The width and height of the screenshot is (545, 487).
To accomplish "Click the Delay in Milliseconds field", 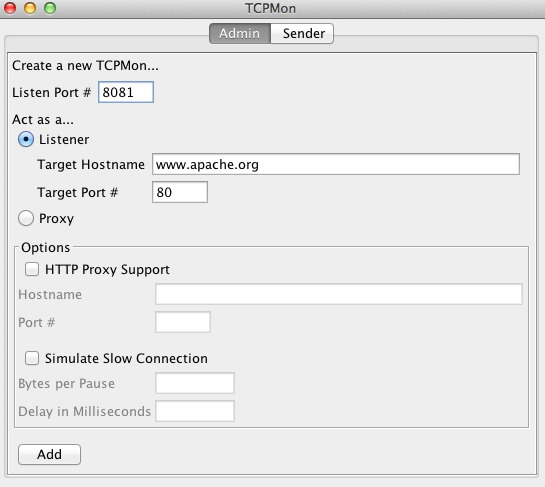I will pyautogui.click(x=195, y=411).
